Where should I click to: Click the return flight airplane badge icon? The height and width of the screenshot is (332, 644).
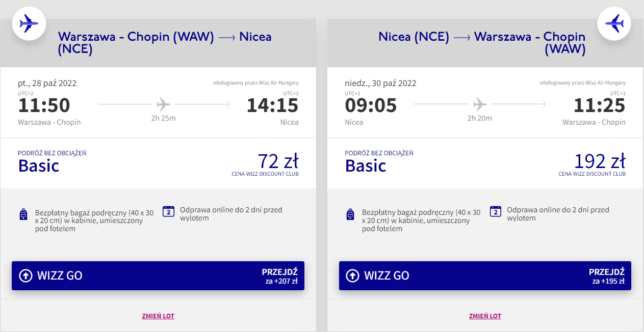pyautogui.click(x=614, y=23)
